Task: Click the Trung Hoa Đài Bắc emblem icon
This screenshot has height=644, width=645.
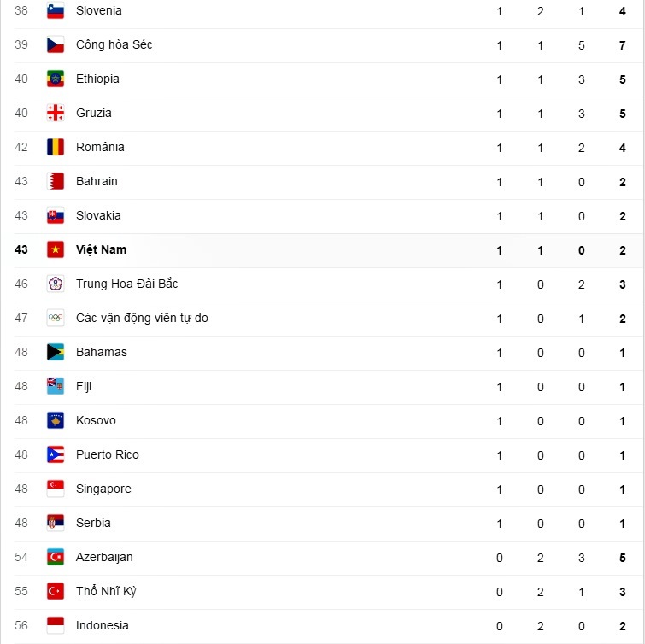Action: (56, 284)
